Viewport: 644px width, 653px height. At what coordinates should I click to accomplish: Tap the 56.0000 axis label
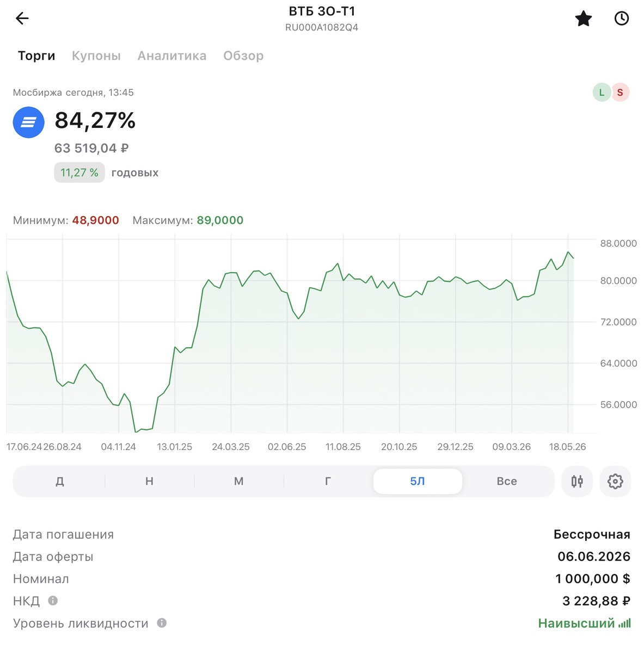(618, 405)
